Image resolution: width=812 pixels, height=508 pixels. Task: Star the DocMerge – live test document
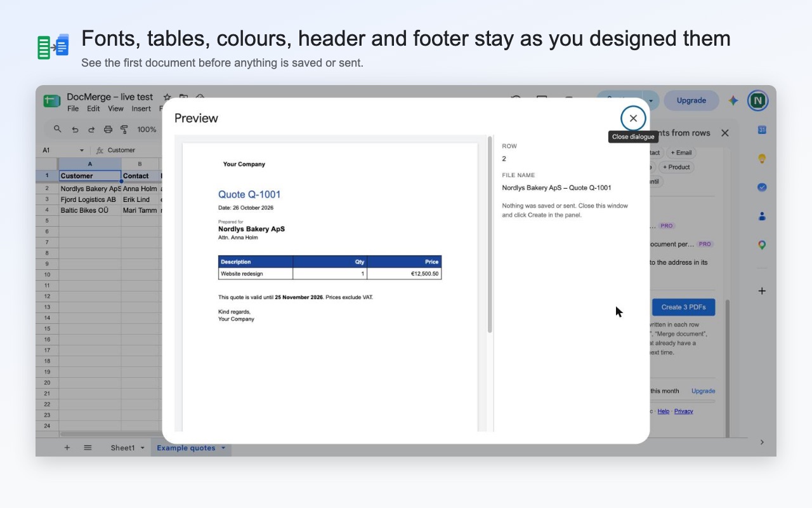pyautogui.click(x=167, y=97)
